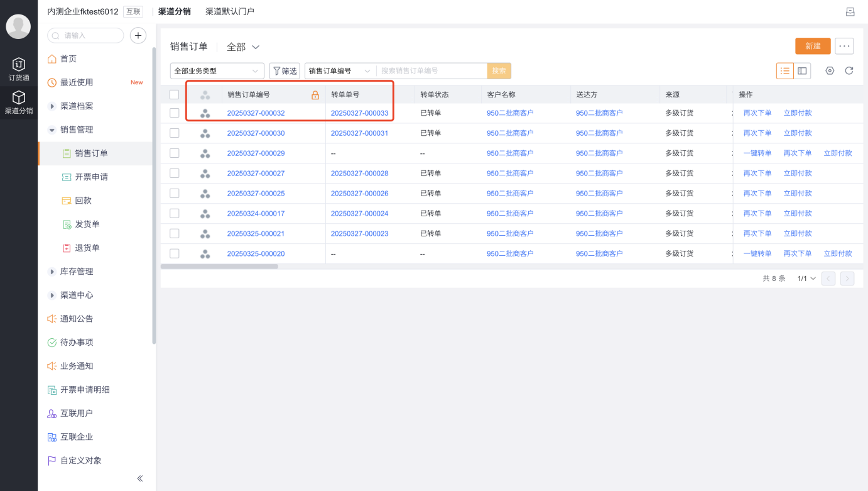This screenshot has height=491, width=868.
Task: Open 发货单 in the sidebar menu
Action: point(87,224)
